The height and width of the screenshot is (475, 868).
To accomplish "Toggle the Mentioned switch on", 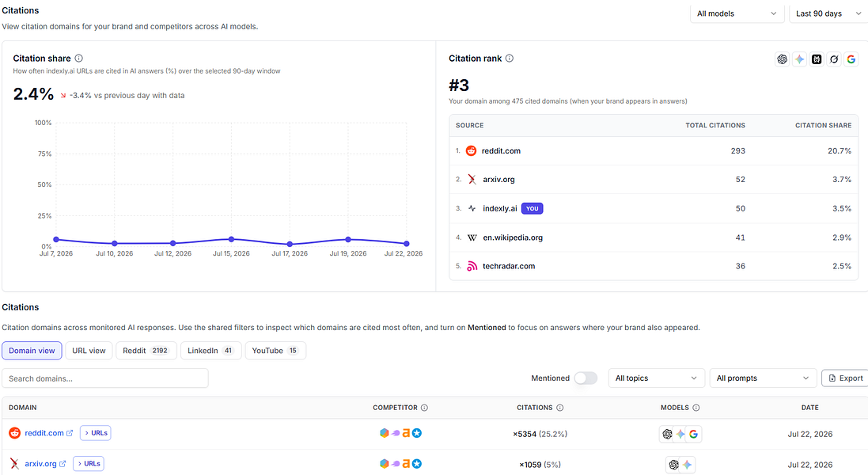I will (x=586, y=378).
